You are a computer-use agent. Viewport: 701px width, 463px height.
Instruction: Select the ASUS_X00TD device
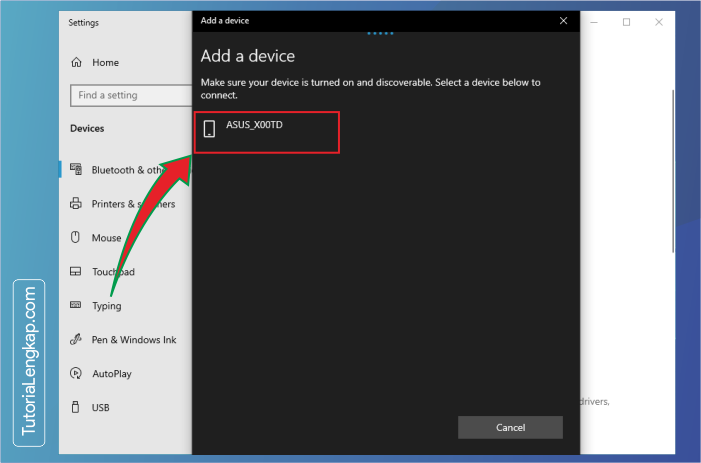(267, 132)
